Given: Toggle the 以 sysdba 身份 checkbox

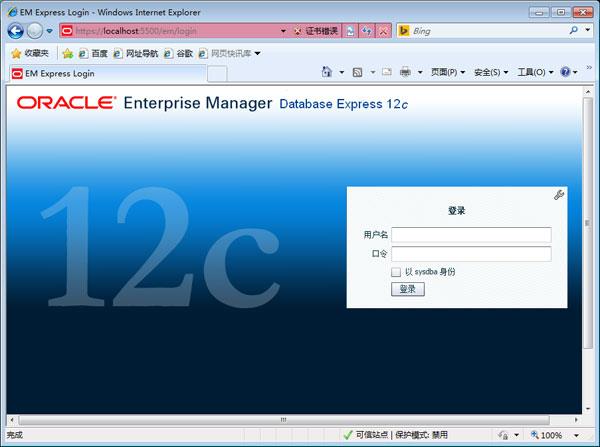Looking at the screenshot, I should 396,272.
